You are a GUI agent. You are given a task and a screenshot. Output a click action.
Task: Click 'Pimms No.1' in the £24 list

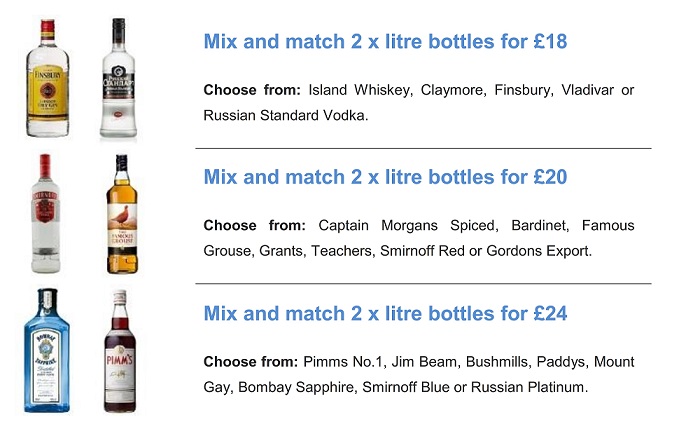(x=343, y=362)
